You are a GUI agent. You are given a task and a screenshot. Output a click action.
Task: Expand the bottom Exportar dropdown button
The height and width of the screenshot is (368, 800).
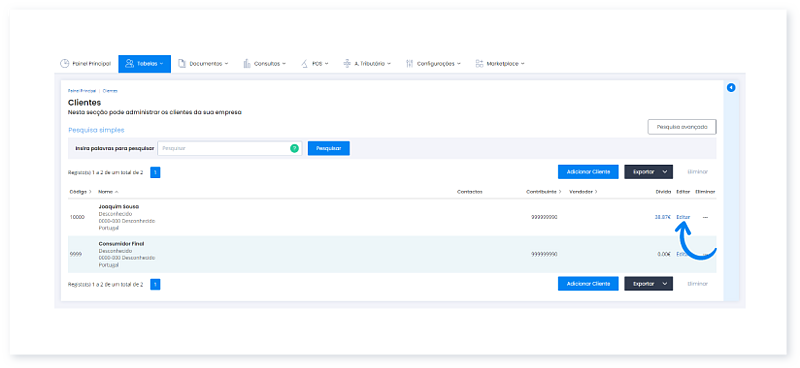(648, 284)
